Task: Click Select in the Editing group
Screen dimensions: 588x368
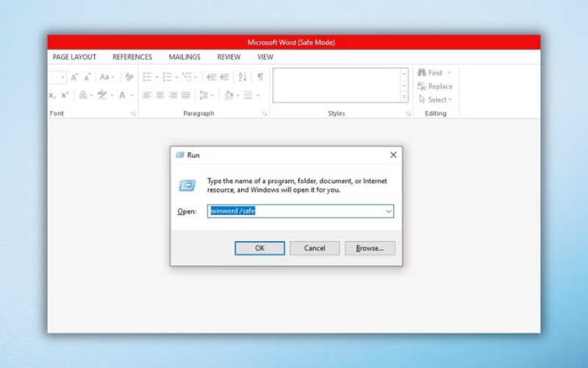Action: point(434,100)
